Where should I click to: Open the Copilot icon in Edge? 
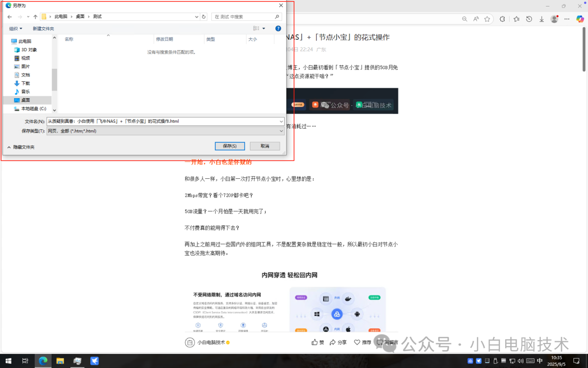coord(580,19)
